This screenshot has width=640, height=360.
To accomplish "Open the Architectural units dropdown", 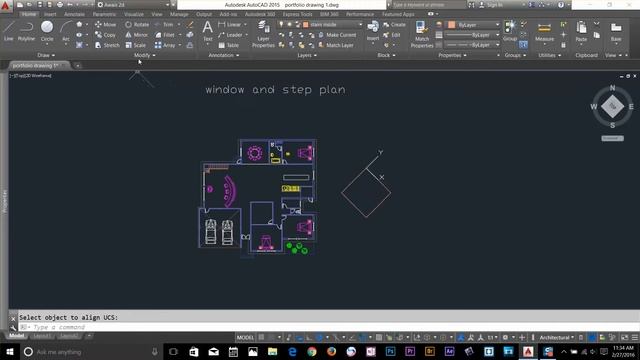I will point(557,338).
